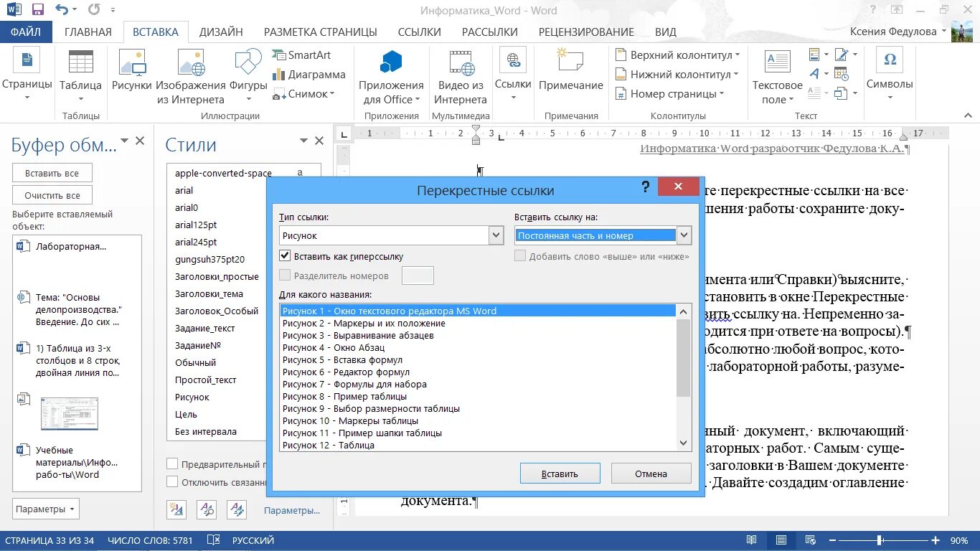Click ЧИСЛО СЛОВ: 5781 in status bar
Viewport: 980px width, 551px height.
pyautogui.click(x=150, y=540)
